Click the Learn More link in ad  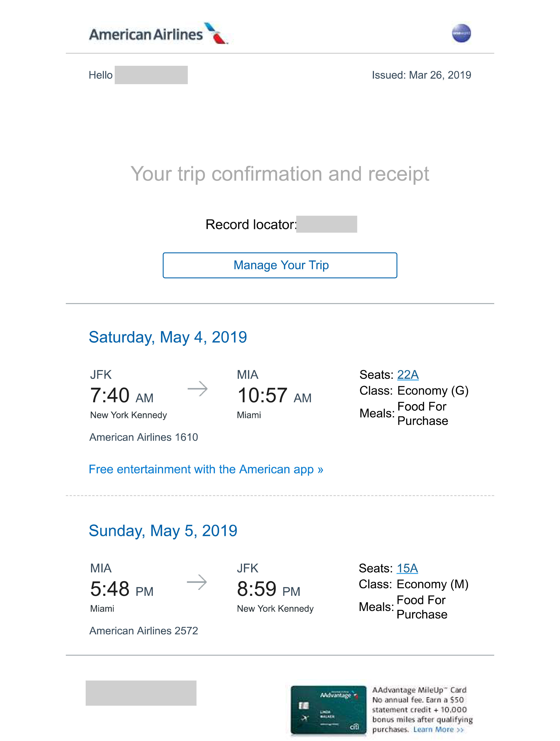pyautogui.click(x=438, y=730)
